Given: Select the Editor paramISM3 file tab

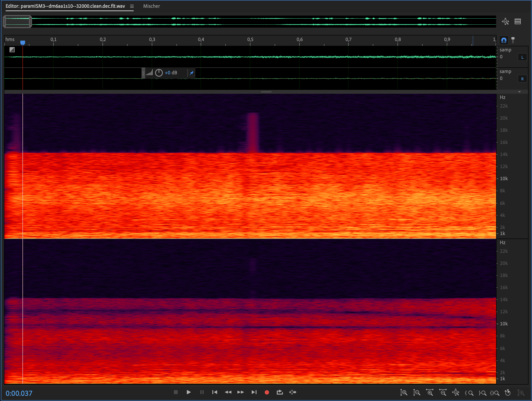Looking at the screenshot, I should 65,6.
